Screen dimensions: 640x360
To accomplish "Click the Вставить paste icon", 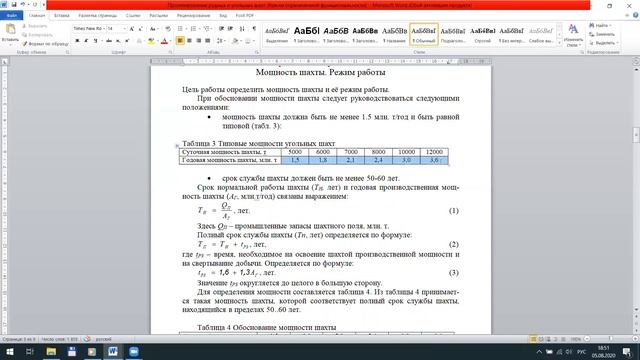I will point(10,29).
